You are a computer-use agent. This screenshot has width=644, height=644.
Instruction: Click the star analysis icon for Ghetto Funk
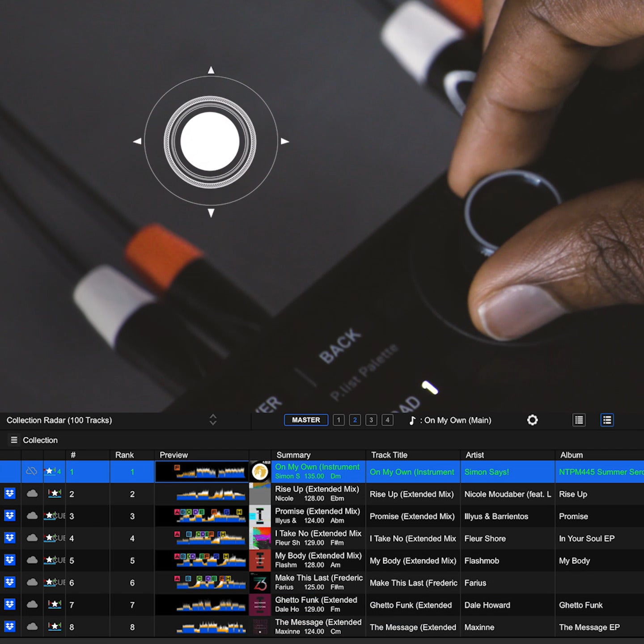pyautogui.click(x=55, y=605)
